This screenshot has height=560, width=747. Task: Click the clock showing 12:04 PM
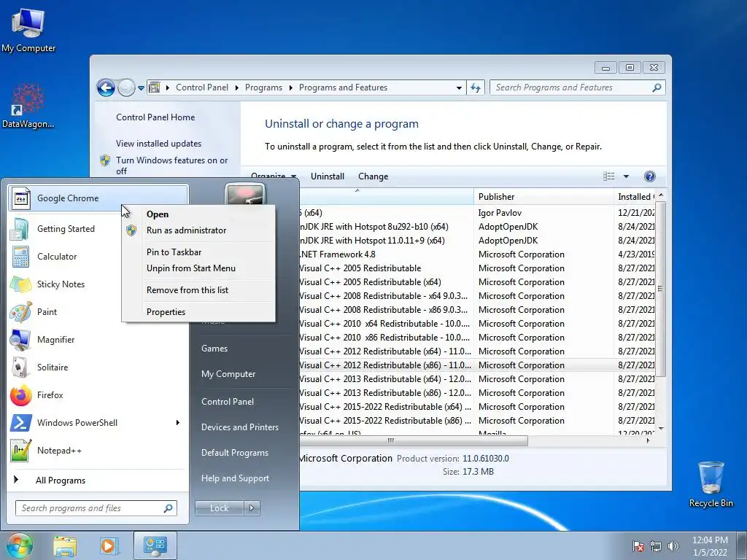pos(709,540)
